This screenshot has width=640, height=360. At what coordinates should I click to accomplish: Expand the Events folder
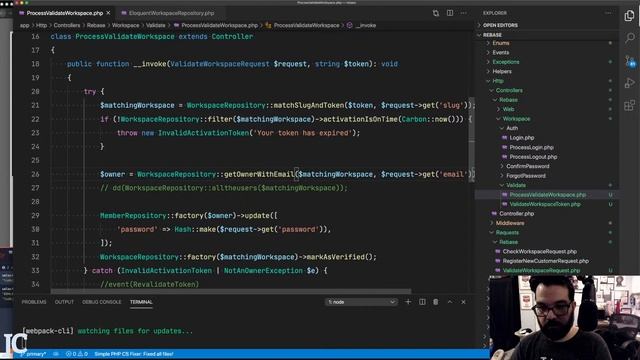coord(500,52)
